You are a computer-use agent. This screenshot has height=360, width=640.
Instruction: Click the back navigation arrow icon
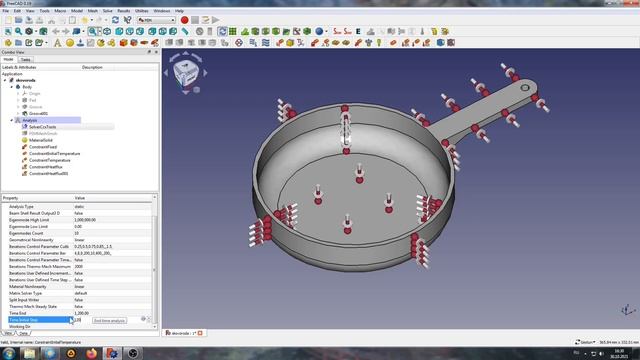tap(56, 31)
